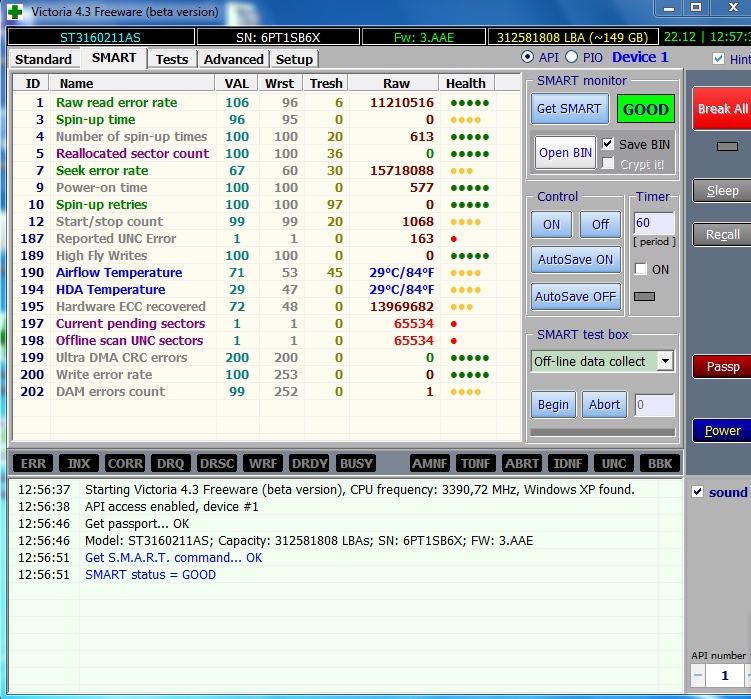The image size is (751, 699).
Task: Open the Setup tab
Action: click(294, 59)
